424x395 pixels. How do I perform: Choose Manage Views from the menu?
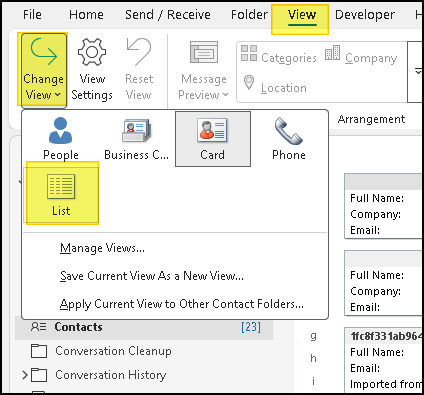tap(102, 248)
